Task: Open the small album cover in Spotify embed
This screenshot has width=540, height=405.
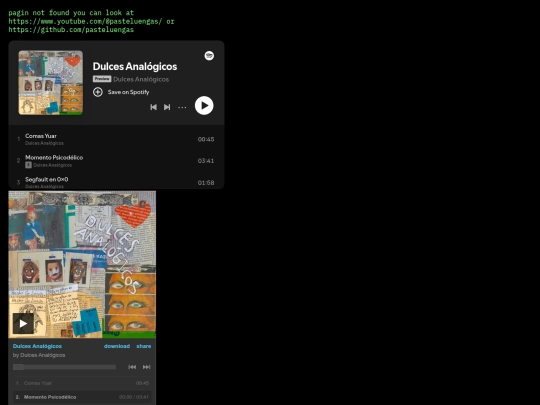Action: (x=51, y=83)
